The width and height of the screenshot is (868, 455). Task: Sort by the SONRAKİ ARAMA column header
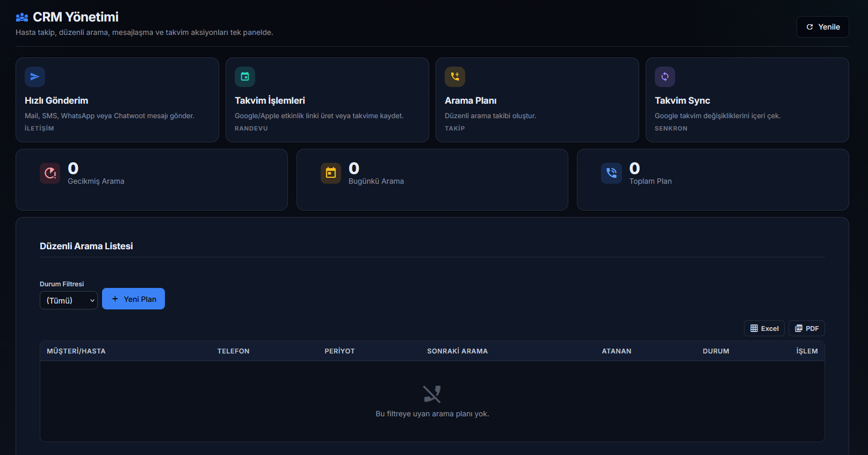[x=458, y=351]
